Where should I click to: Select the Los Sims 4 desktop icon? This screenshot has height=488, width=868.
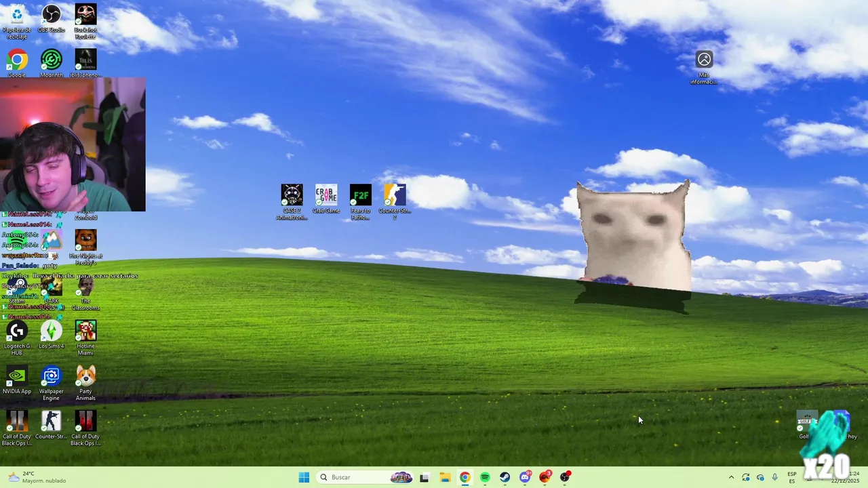coord(52,335)
